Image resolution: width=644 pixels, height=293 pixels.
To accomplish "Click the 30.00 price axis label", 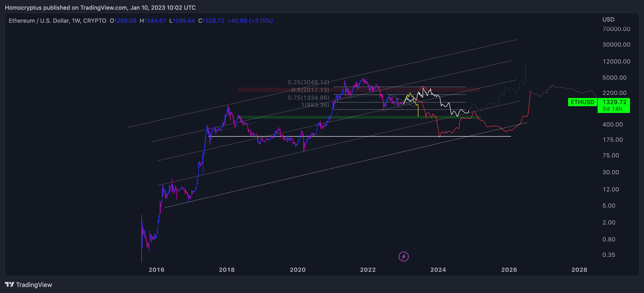I will pos(611,172).
